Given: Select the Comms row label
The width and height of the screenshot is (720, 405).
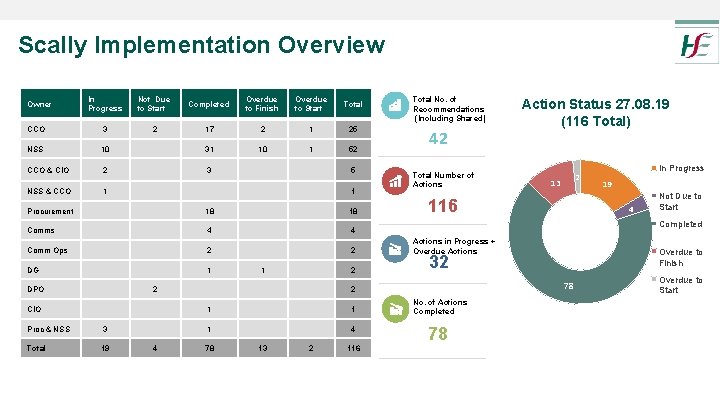Looking at the screenshot, I should coord(41,230).
